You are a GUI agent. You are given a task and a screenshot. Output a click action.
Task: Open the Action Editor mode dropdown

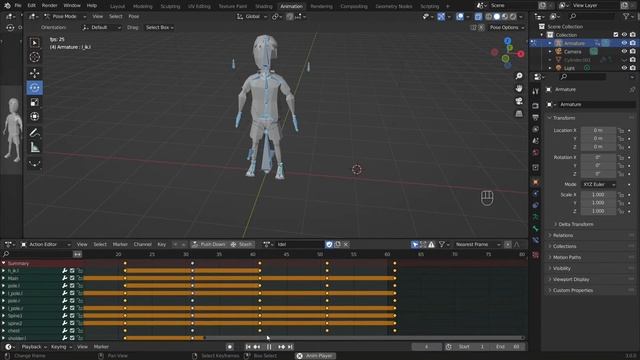[46, 244]
